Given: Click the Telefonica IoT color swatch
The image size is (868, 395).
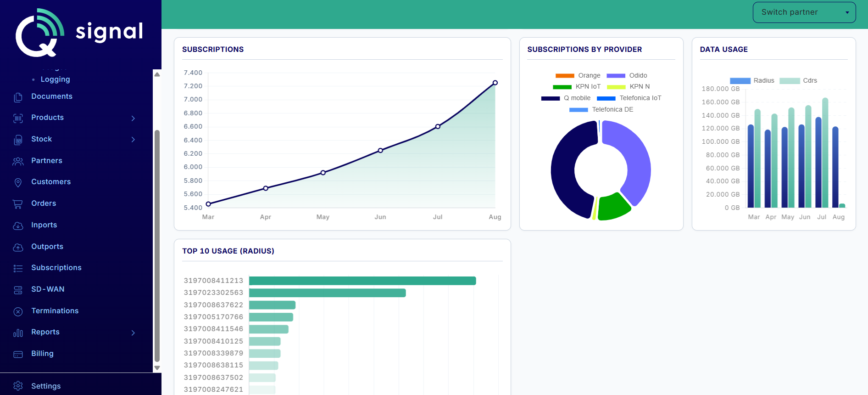Looking at the screenshot, I should (606, 98).
